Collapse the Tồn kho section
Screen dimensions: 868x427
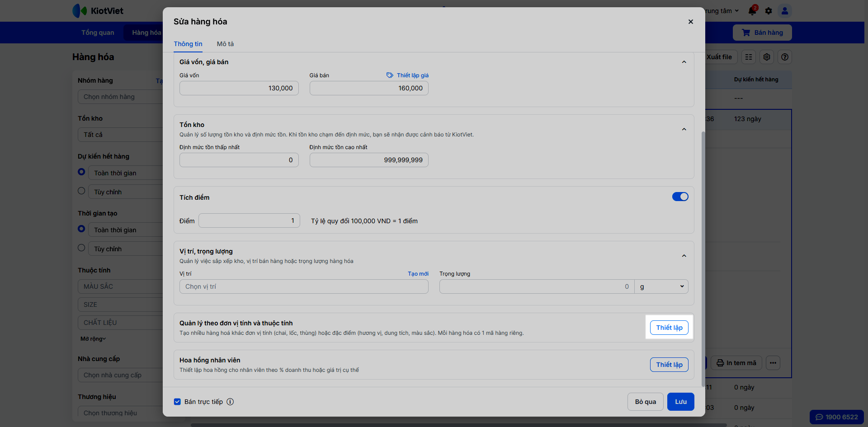coord(684,129)
